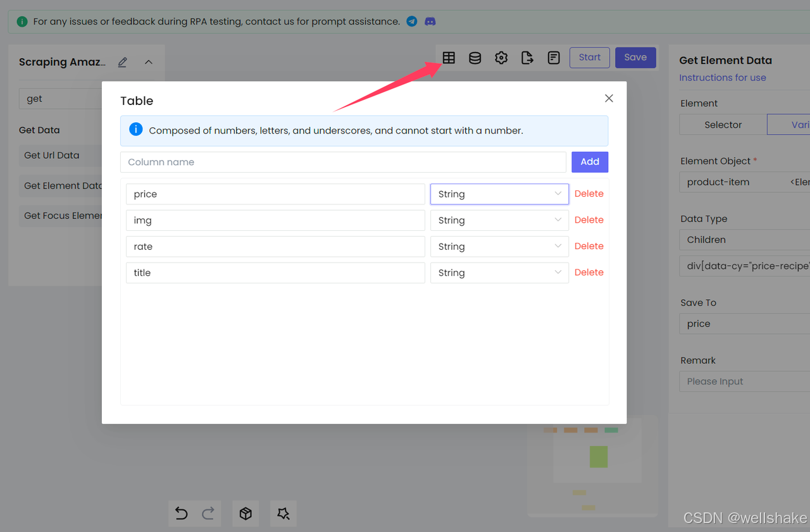Screen dimensions: 810x532
Task: Click the title column name field
Action: [x=275, y=273]
